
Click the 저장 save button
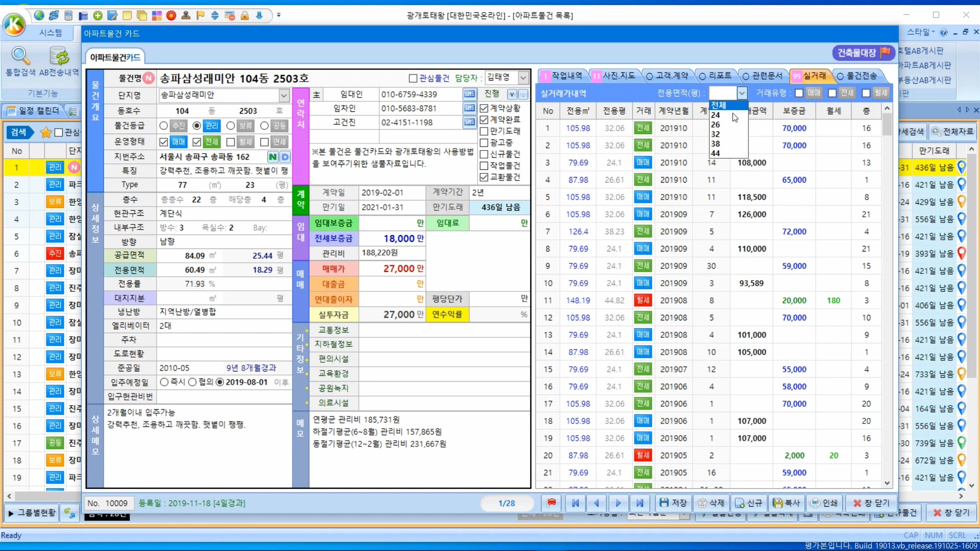coord(673,503)
